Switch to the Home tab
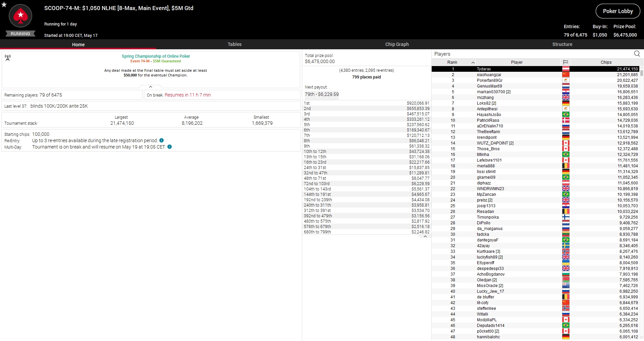 (x=78, y=44)
